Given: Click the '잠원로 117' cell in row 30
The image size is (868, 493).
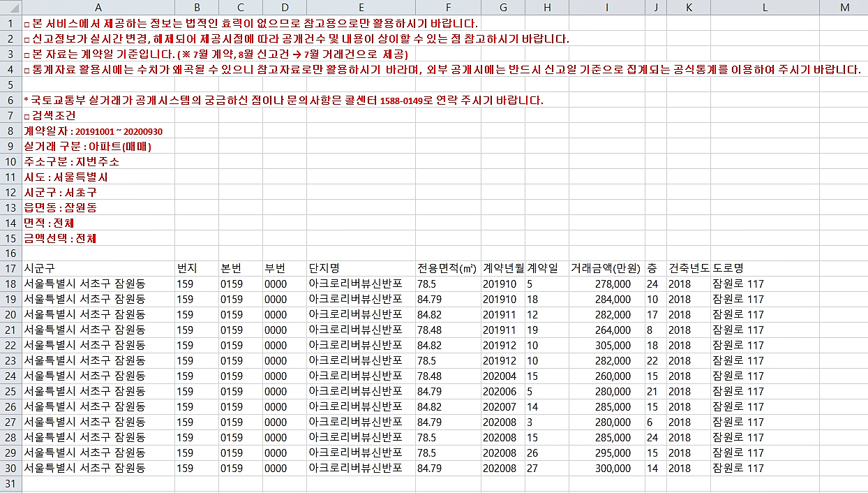Looking at the screenshot, I should pos(765,468).
